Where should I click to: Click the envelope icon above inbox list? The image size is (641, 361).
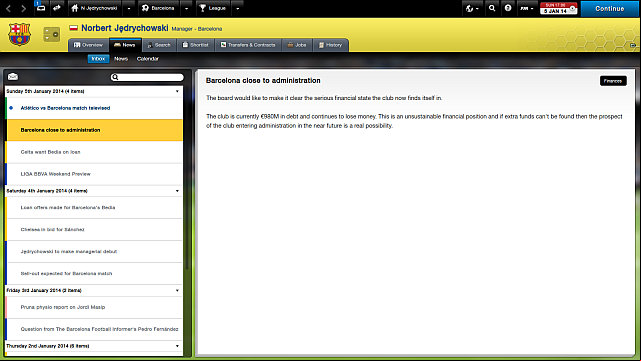(x=13, y=76)
